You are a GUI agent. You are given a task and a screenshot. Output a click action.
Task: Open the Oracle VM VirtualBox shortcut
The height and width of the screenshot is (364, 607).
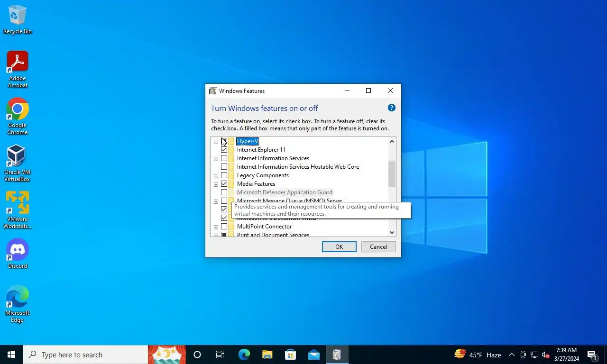18,164
